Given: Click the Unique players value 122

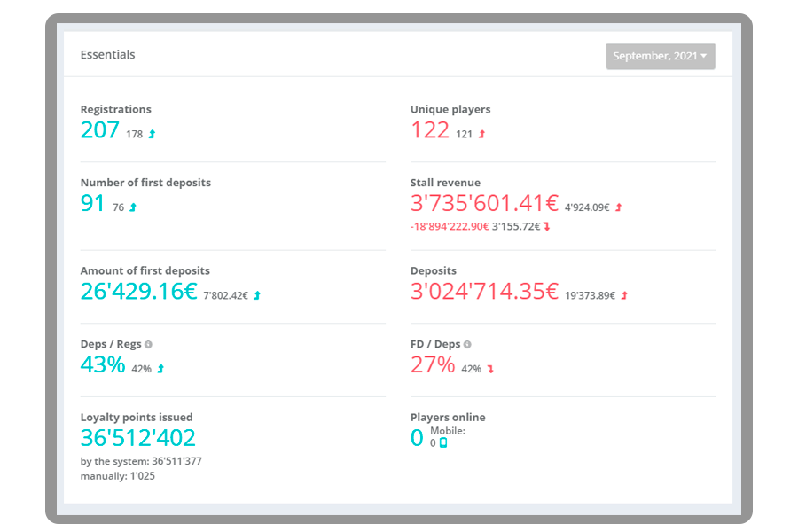Looking at the screenshot, I should (x=431, y=129).
